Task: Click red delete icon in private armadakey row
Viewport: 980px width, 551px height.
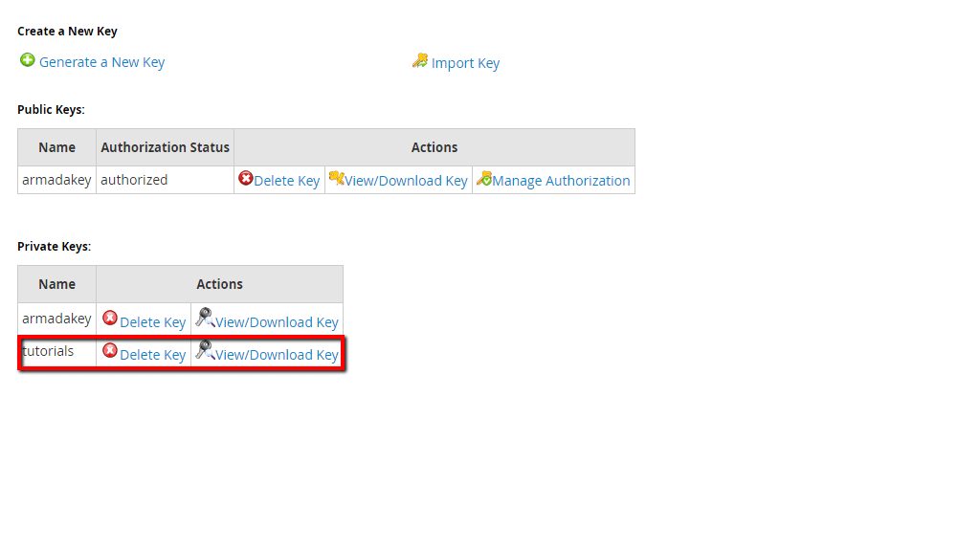Action: point(110,318)
